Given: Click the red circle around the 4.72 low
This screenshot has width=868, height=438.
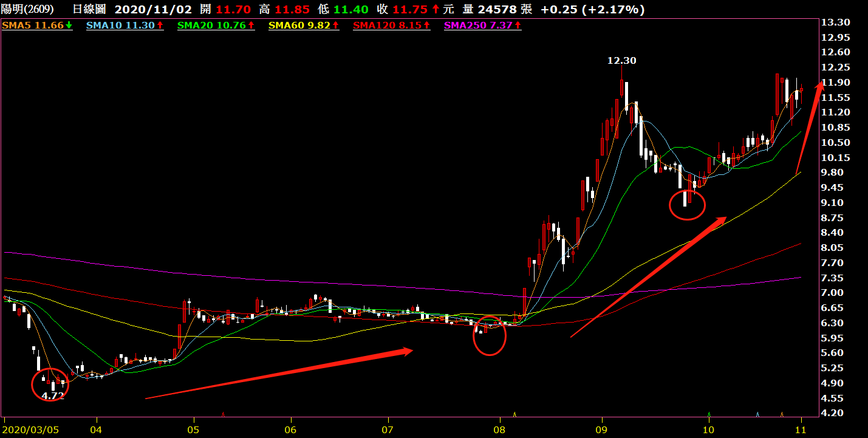Looking at the screenshot, I should [50, 385].
